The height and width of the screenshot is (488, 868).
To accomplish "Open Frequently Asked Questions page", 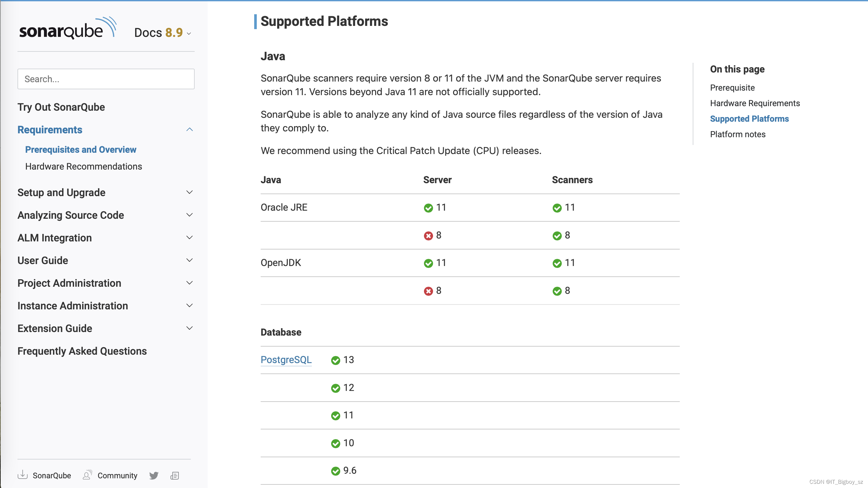I will (x=82, y=351).
